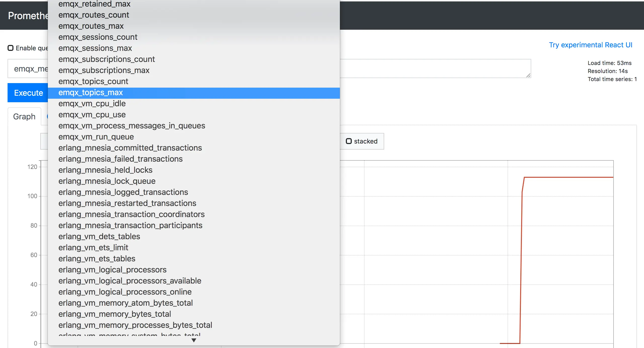Click the Prometheus header brand
The image size is (644, 348).
point(28,16)
